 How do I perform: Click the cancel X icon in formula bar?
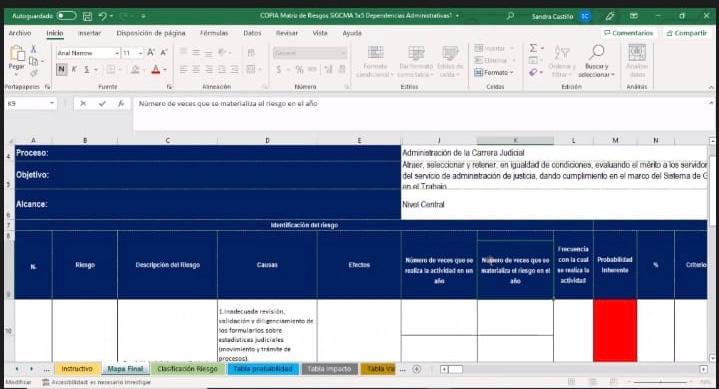(x=83, y=104)
